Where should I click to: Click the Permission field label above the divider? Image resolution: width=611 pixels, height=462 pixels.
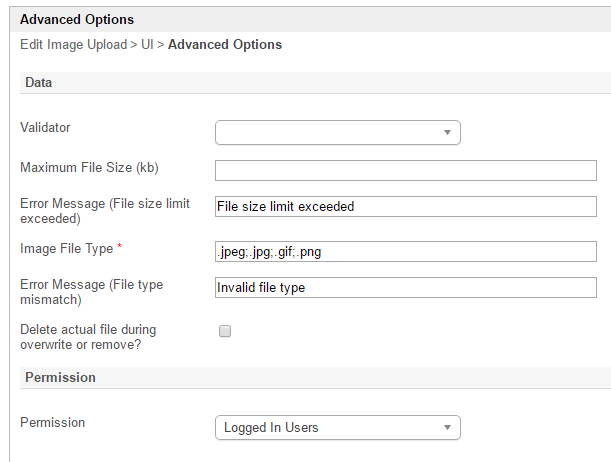[52, 422]
